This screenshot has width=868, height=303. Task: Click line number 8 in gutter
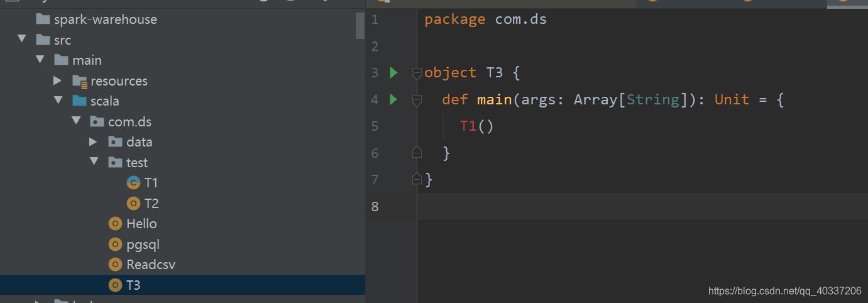pos(375,206)
